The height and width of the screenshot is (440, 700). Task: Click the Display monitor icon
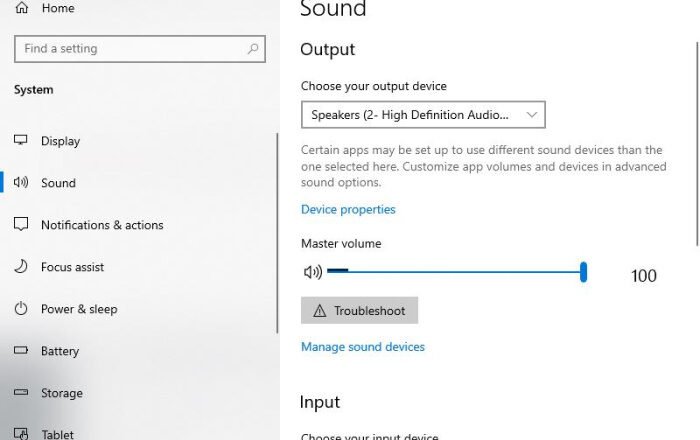(21, 141)
